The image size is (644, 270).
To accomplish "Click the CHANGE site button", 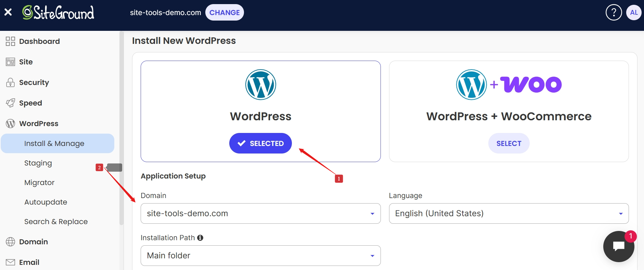I will [224, 12].
